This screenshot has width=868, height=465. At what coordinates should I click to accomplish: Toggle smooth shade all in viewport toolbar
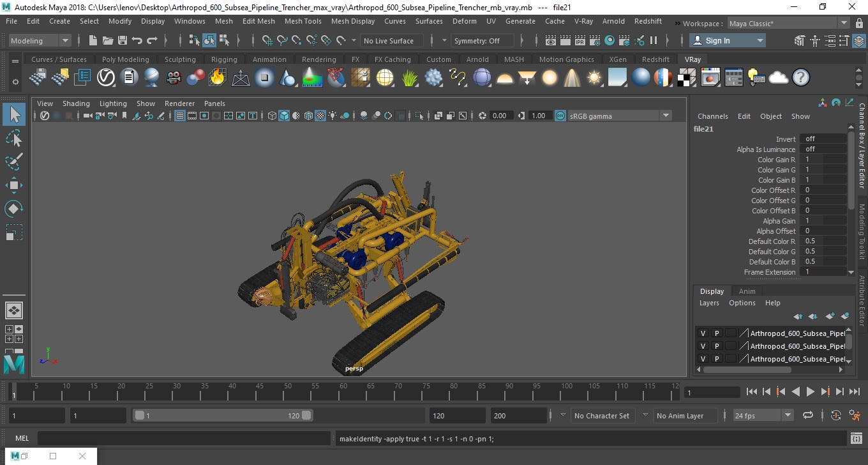[285, 116]
